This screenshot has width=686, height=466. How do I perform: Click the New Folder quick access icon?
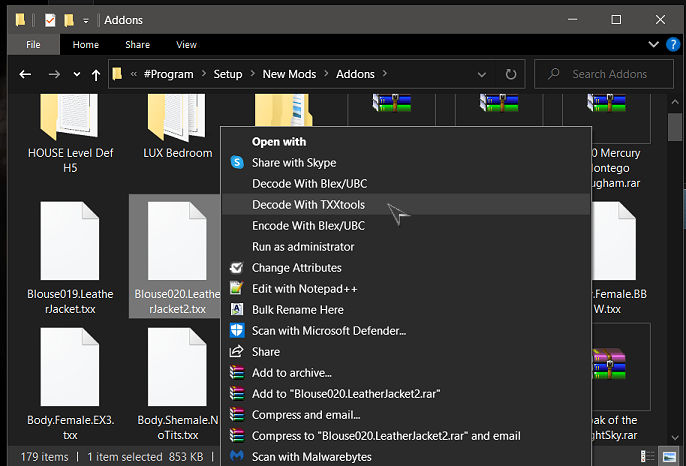click(69, 20)
